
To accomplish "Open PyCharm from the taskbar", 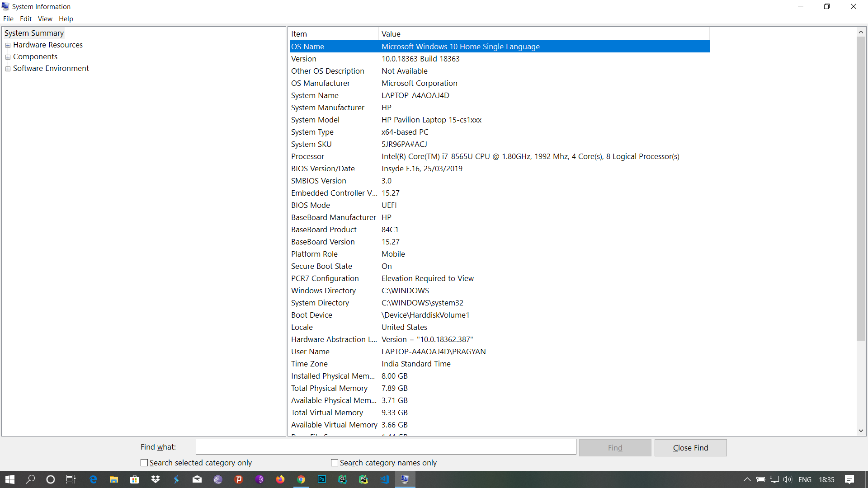I will pyautogui.click(x=363, y=479).
